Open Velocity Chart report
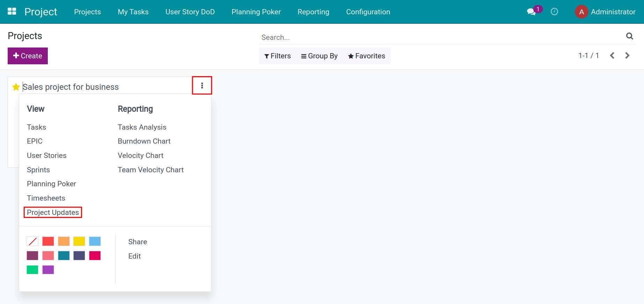Screen dimensions: 644x304 (x=141, y=155)
